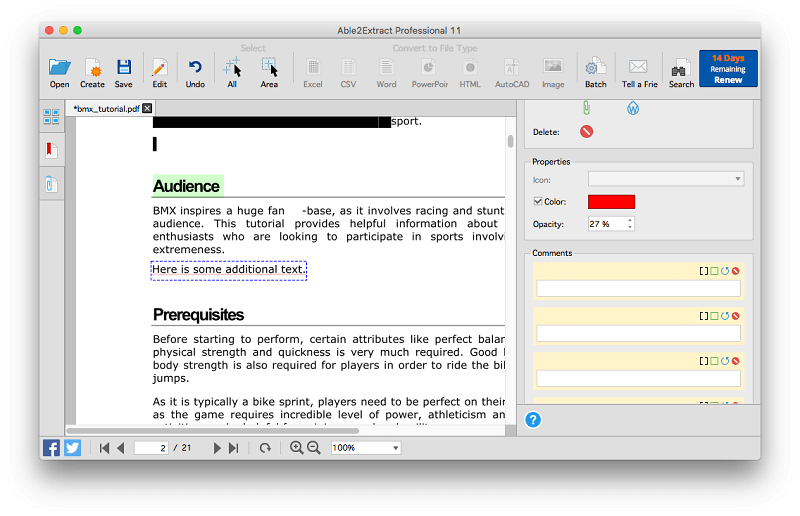This screenshot has width=800, height=516.
Task: Rotate the page with the rotate icon
Action: click(x=265, y=448)
